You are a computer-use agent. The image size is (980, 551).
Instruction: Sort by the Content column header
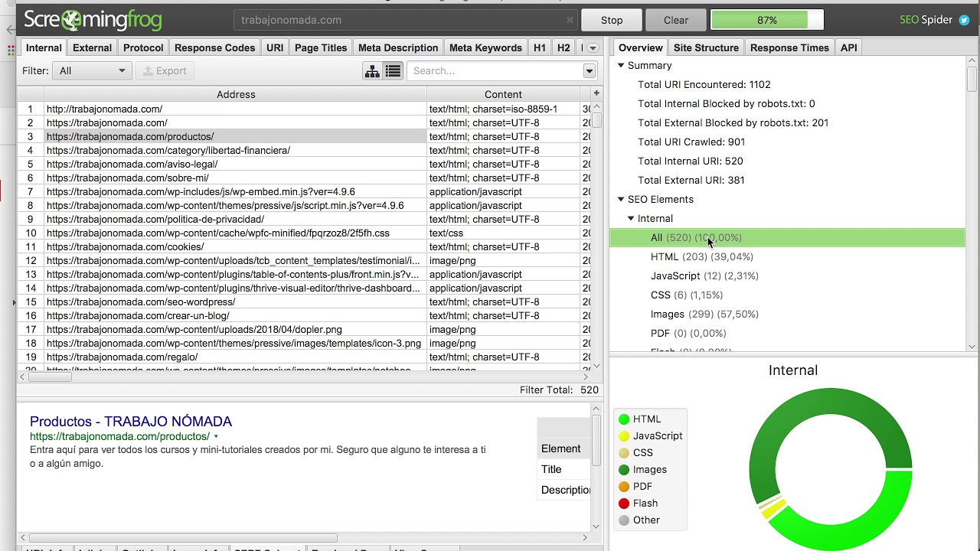(x=503, y=94)
